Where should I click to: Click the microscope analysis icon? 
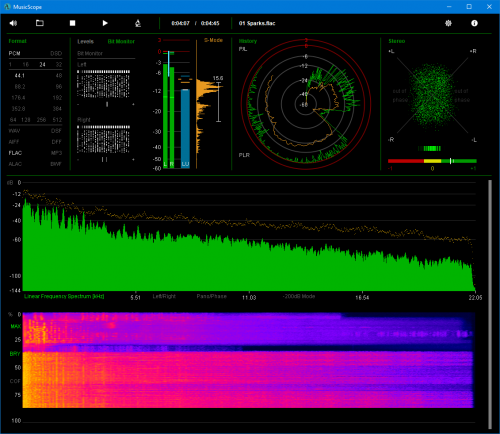point(138,23)
